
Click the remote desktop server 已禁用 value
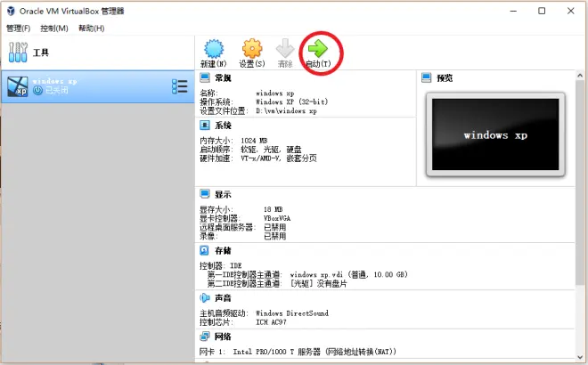pos(275,227)
